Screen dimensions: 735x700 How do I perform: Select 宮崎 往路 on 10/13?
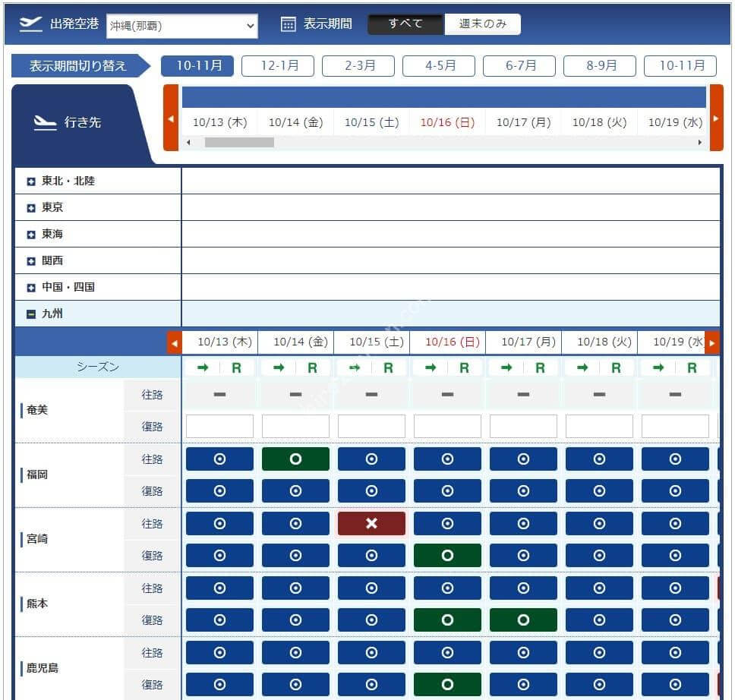tap(220, 523)
